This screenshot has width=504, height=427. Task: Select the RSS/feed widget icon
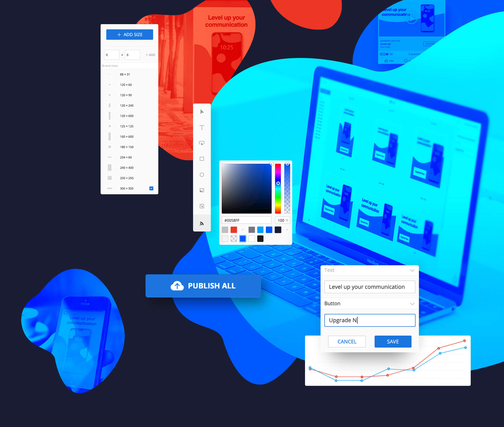pyautogui.click(x=202, y=224)
